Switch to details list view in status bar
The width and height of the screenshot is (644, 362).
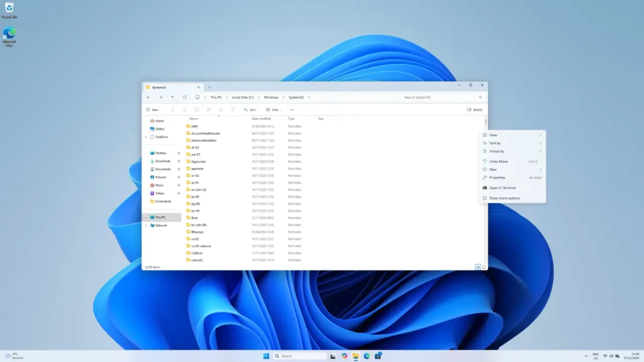(x=478, y=267)
